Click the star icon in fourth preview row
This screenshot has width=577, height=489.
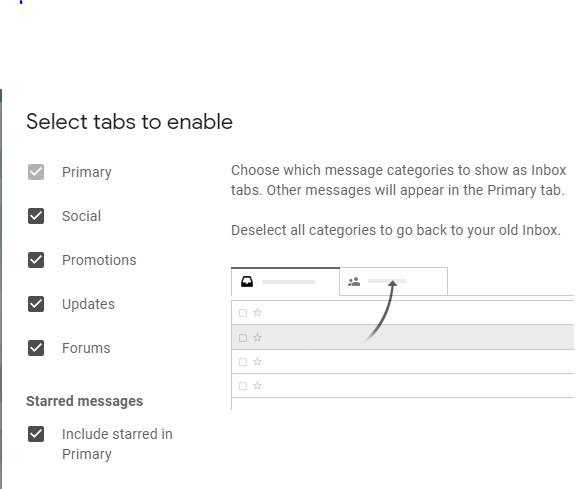pyautogui.click(x=257, y=386)
